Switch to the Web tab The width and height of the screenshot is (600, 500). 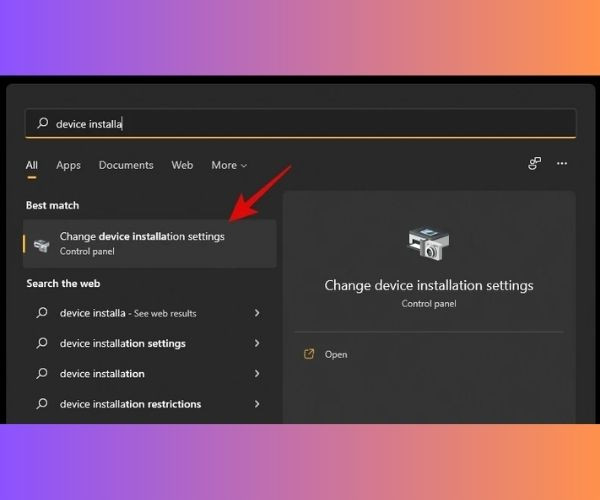pos(182,165)
